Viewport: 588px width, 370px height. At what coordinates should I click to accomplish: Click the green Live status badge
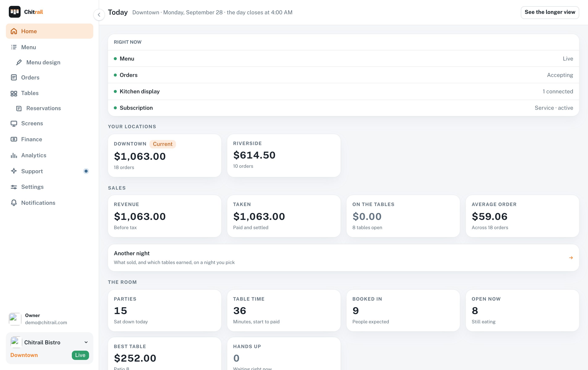click(80, 355)
